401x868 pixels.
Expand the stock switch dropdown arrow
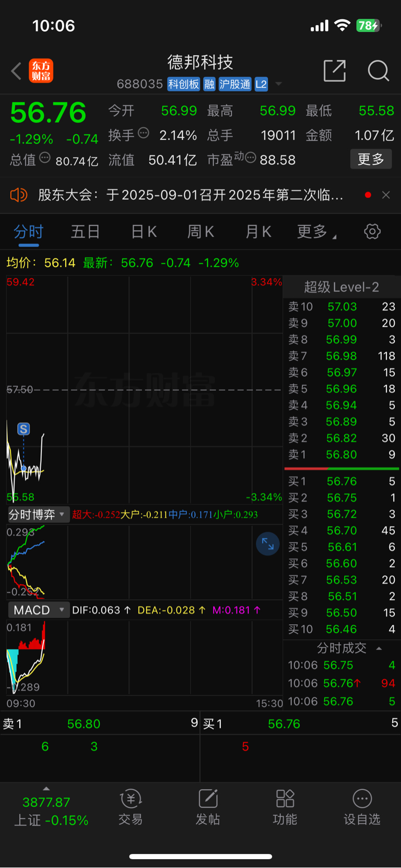(x=279, y=84)
